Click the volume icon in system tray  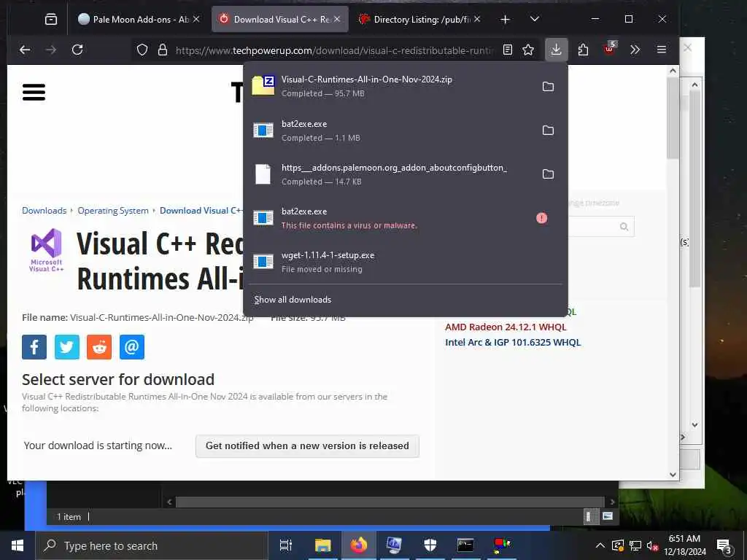tap(651, 545)
